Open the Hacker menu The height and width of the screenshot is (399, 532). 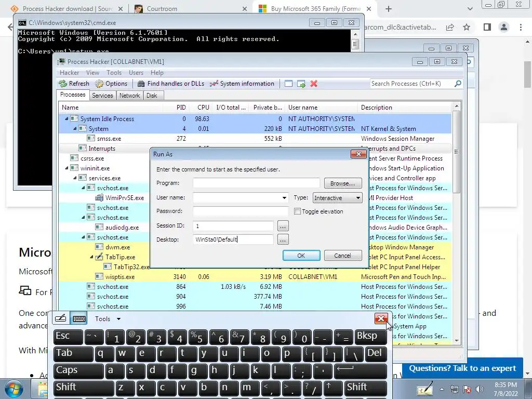69,73
